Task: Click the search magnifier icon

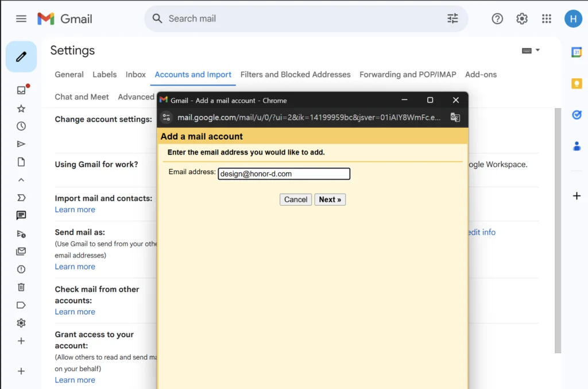Action: click(x=157, y=18)
